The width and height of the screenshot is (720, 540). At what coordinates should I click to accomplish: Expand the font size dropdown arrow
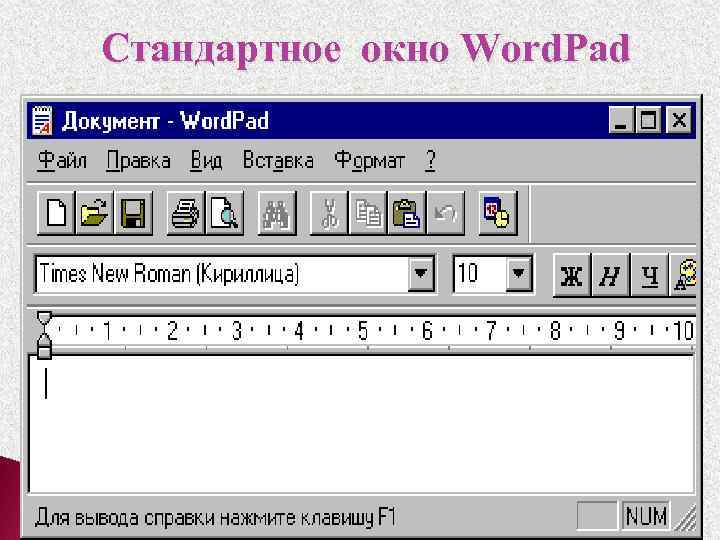(519, 274)
